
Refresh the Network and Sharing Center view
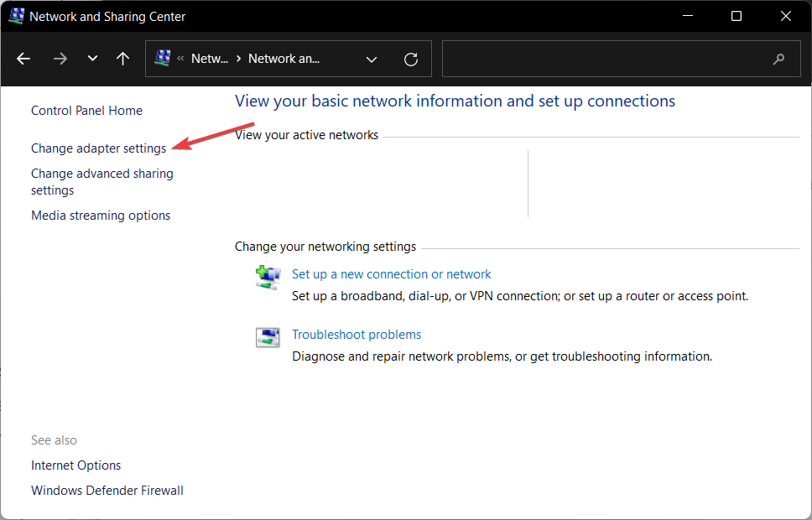(x=411, y=60)
